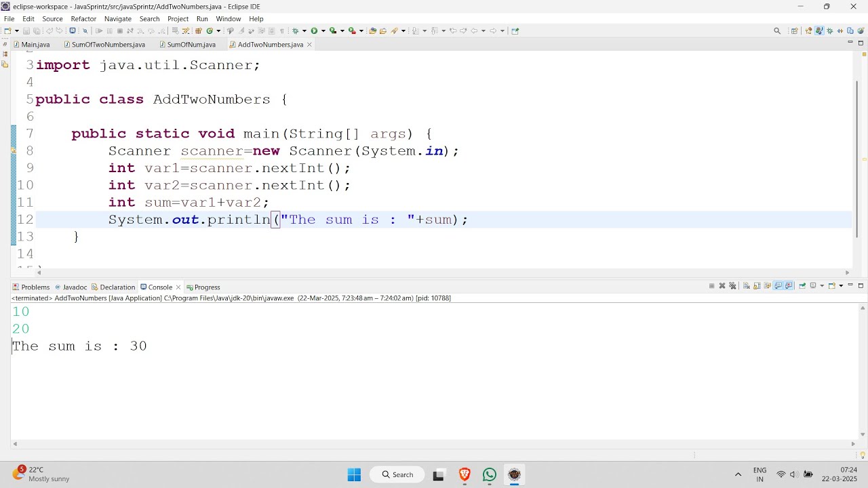Viewport: 868px width, 488px height.
Task: Open the Run menu
Action: [202, 19]
